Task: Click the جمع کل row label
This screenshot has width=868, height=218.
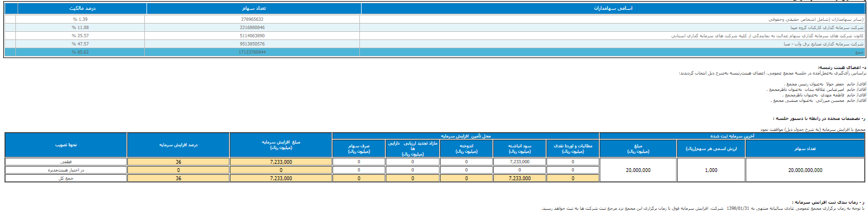Action: click(x=66, y=179)
